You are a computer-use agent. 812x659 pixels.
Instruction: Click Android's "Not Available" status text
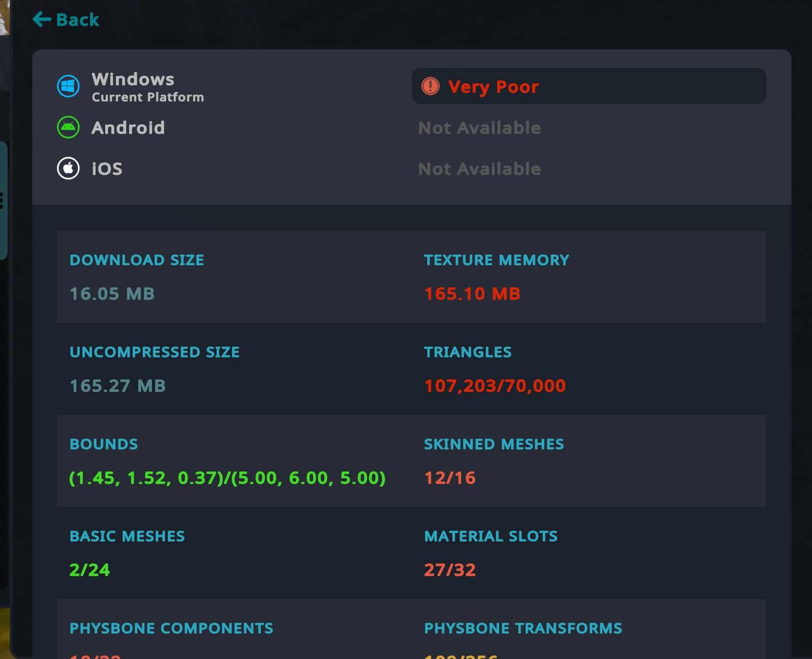click(479, 128)
